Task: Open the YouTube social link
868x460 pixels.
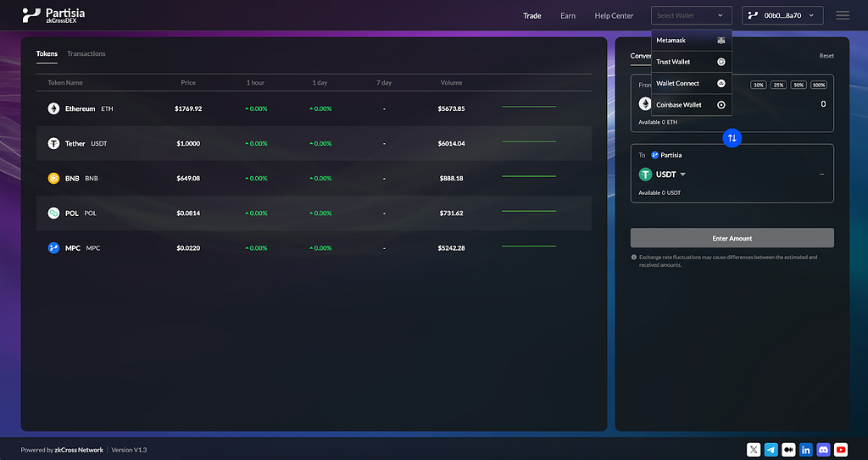Action: click(x=841, y=450)
